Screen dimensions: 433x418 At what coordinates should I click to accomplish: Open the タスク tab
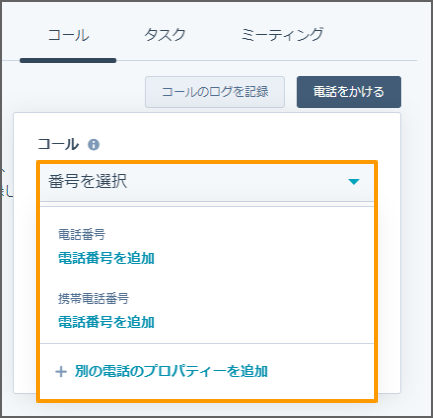(165, 35)
